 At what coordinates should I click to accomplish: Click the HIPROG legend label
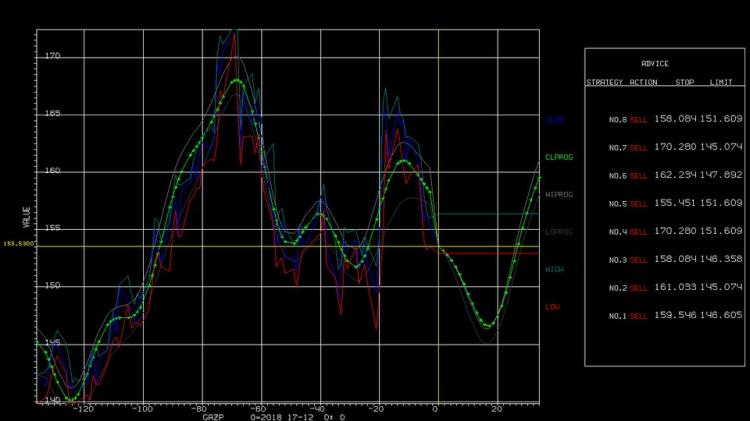(x=559, y=195)
